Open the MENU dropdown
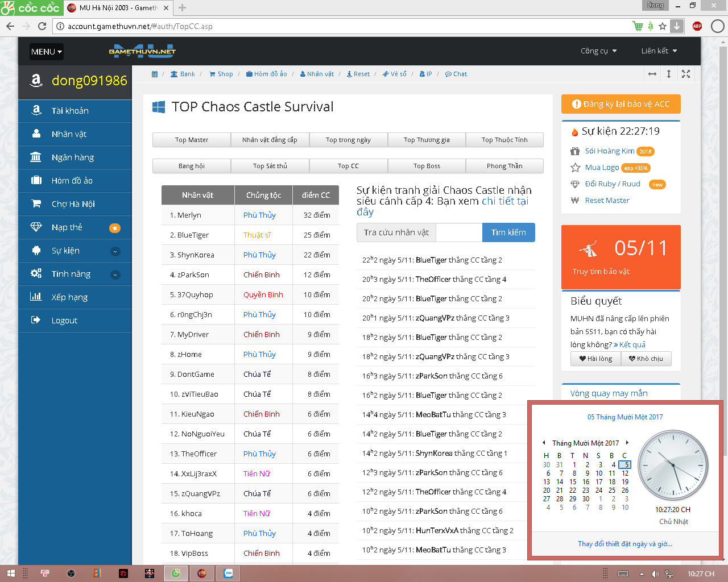The height and width of the screenshot is (582, 728). [47, 52]
